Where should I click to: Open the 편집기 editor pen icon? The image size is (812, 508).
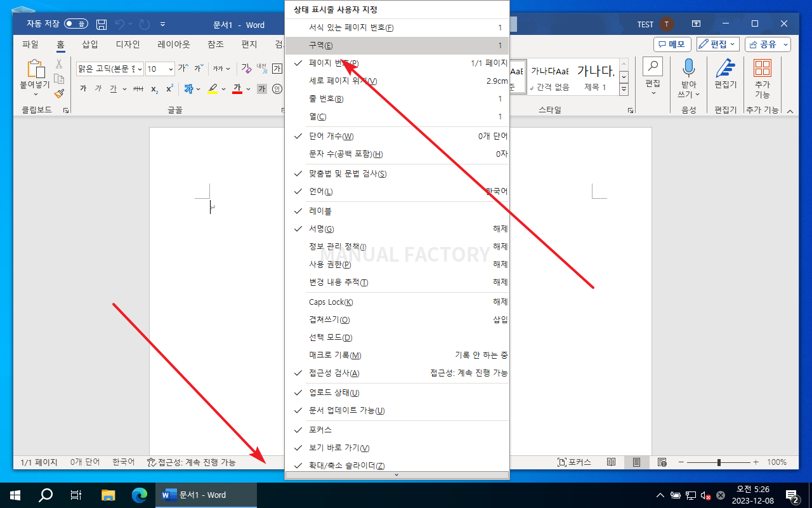725,67
